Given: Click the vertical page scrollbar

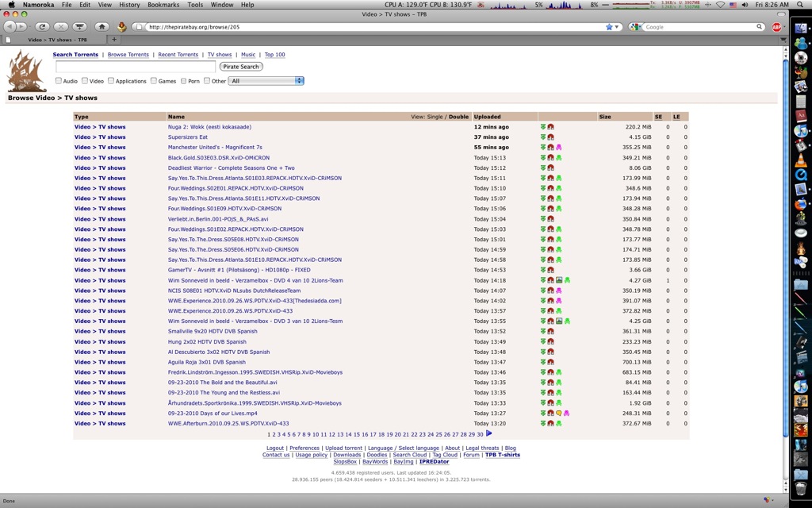Looking at the screenshot, I should [x=785, y=248].
